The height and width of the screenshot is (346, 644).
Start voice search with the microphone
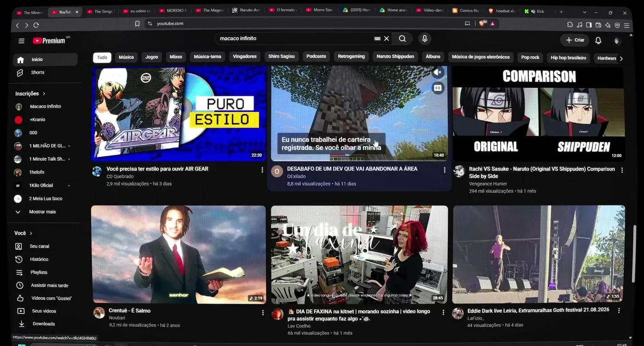coord(424,38)
